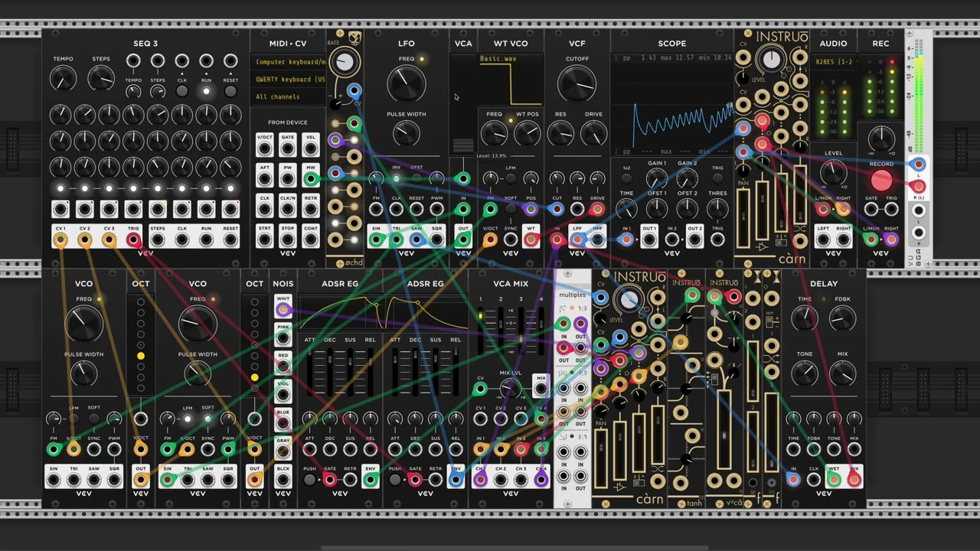980x551 pixels.
Task: Toggle the SOFT switch on WT VCO
Action: [511, 209]
